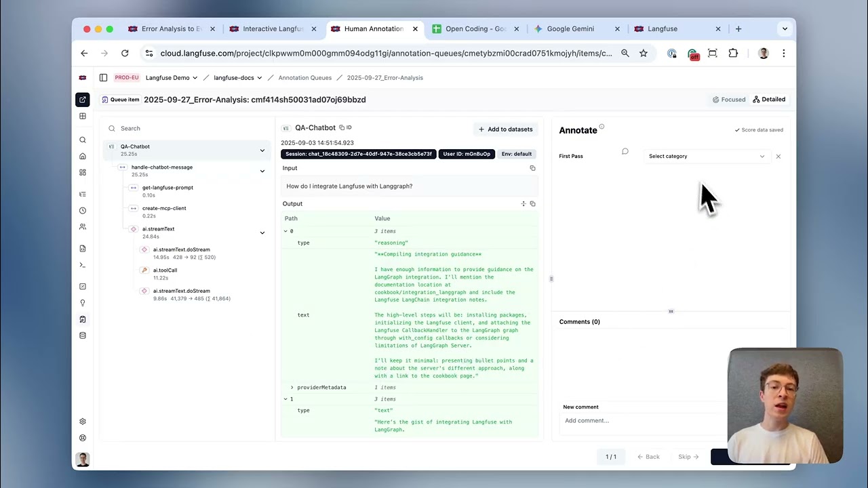Switch to Focused view
Viewport: 868px width, 488px height.
pyautogui.click(x=729, y=100)
